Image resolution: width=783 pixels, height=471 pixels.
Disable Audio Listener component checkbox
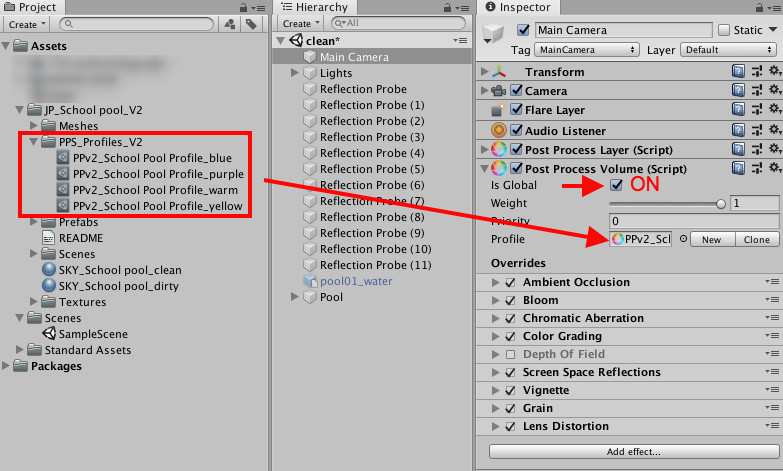pos(516,130)
